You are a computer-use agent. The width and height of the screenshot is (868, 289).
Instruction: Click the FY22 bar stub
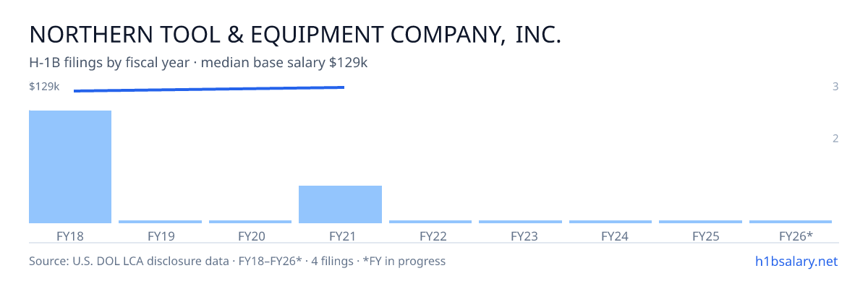[430, 222]
